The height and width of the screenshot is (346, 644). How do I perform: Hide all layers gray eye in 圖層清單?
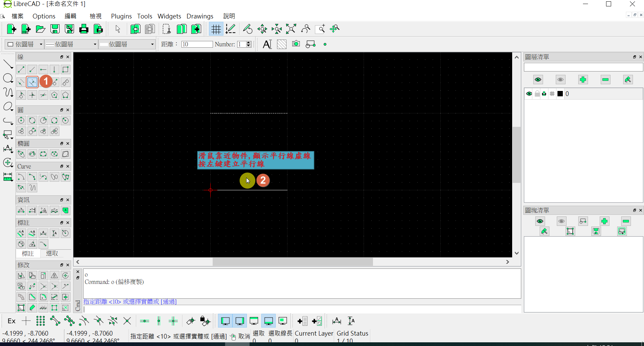click(x=560, y=80)
